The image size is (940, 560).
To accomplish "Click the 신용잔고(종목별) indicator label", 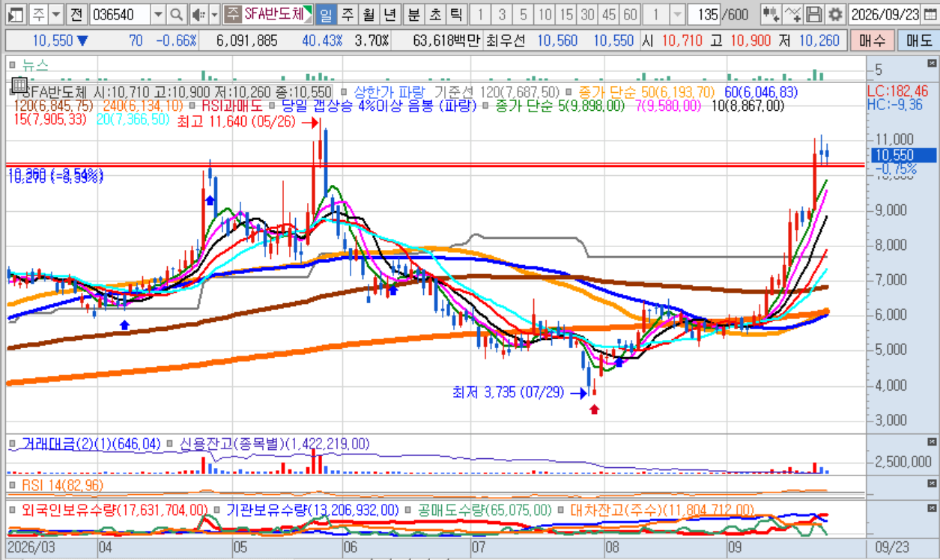I will [274, 444].
